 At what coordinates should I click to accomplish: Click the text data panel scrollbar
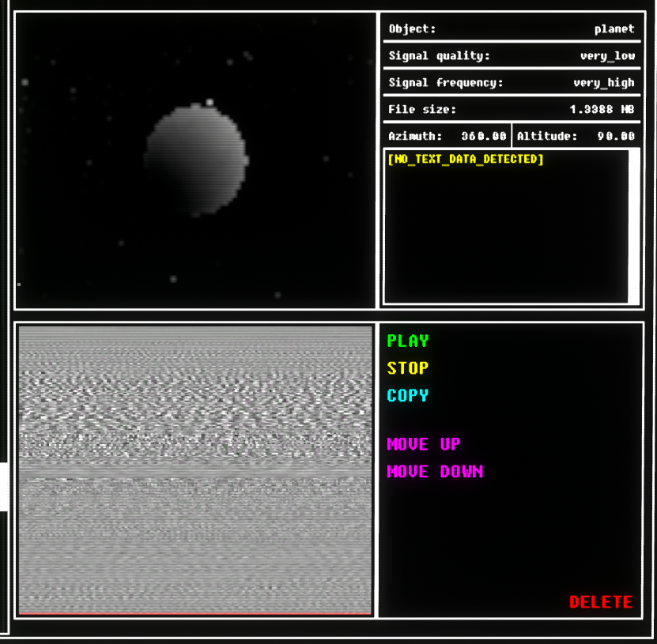pos(633,226)
